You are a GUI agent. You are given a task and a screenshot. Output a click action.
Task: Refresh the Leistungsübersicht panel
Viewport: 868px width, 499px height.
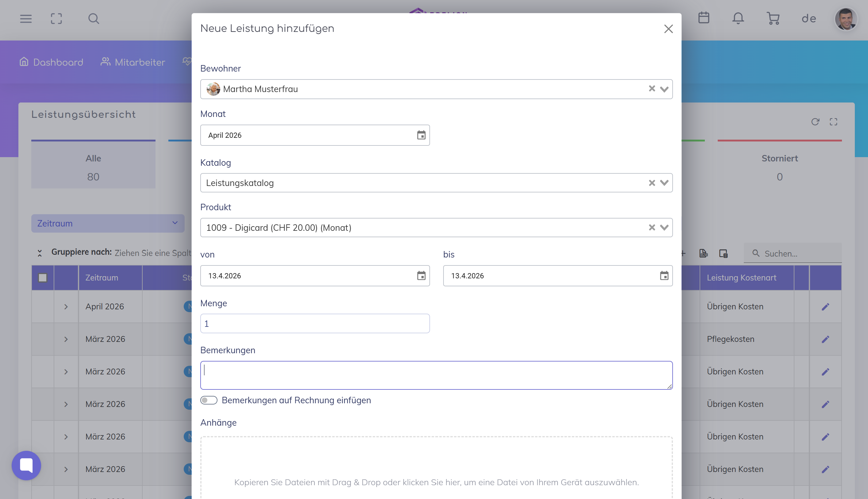tap(815, 122)
